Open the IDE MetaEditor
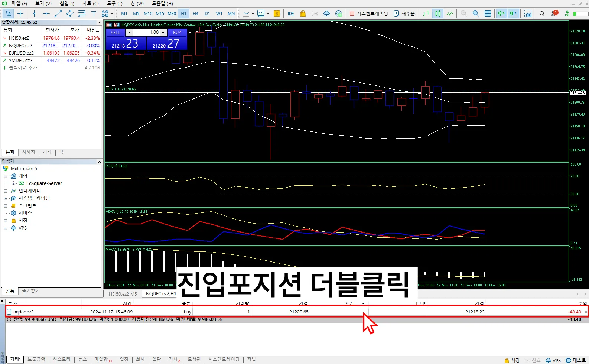 click(x=291, y=13)
